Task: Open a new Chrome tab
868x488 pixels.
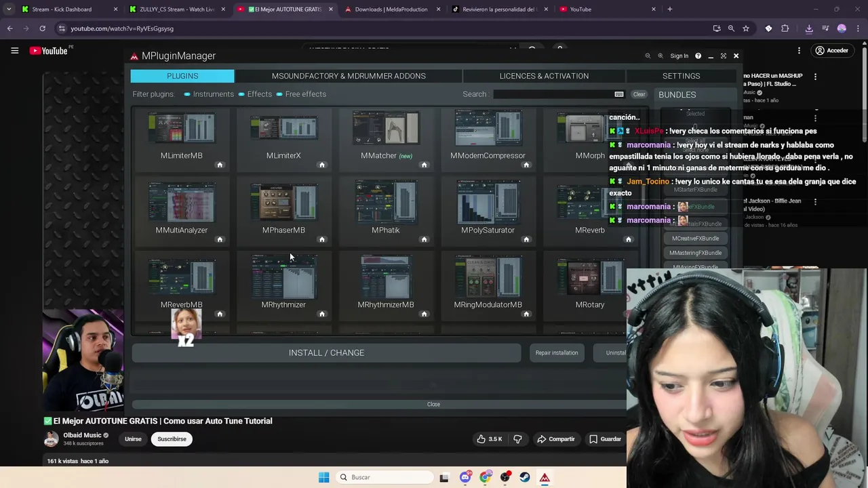Action: 669,9
